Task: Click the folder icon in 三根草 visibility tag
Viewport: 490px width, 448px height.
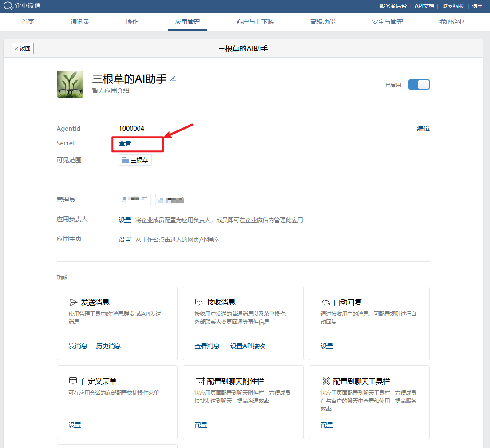Action: coord(126,160)
